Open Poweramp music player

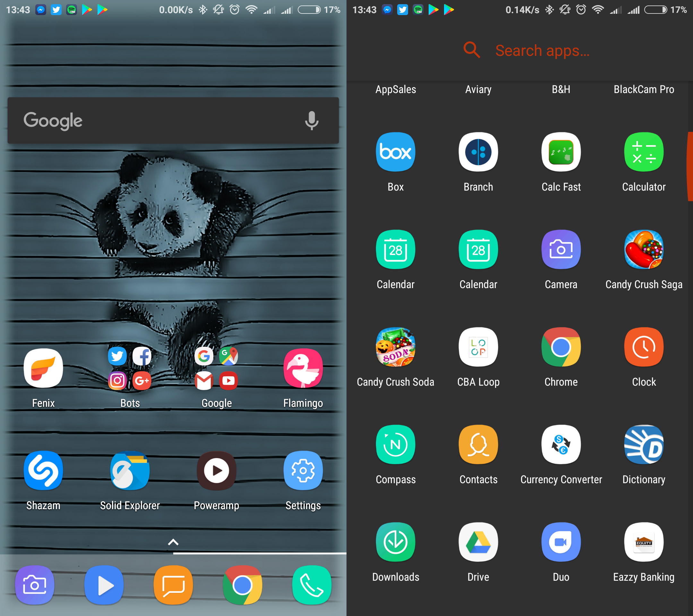tap(216, 471)
